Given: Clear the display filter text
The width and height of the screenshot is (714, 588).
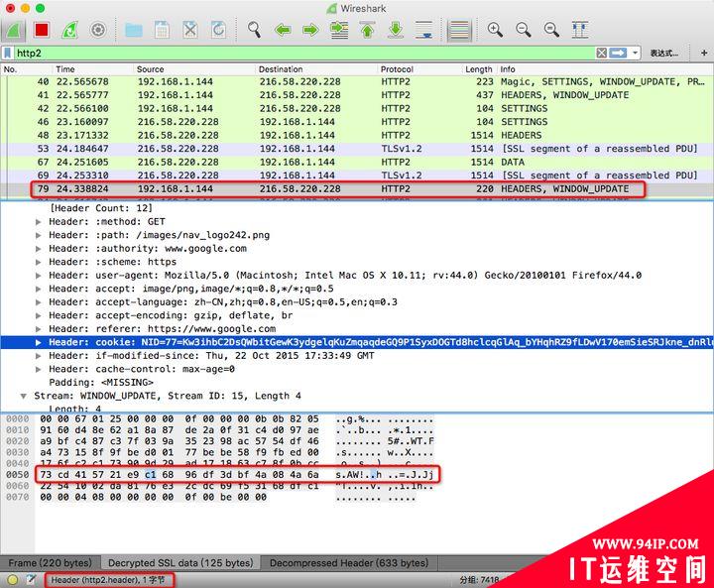Looking at the screenshot, I should tap(602, 54).
